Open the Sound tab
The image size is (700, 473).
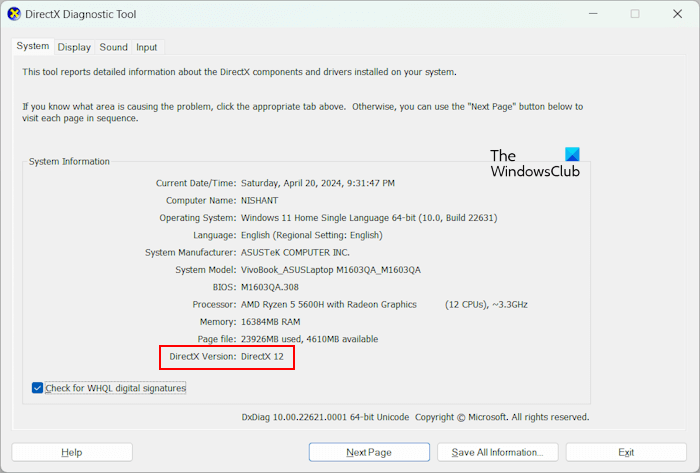point(113,47)
